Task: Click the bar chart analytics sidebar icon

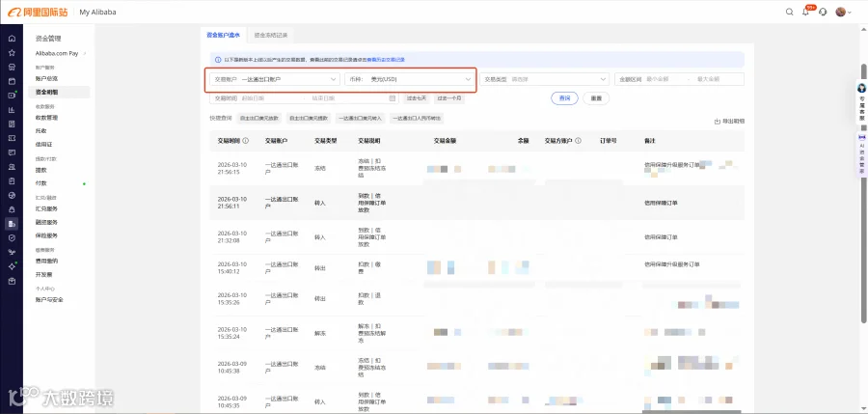Action: coord(12,110)
